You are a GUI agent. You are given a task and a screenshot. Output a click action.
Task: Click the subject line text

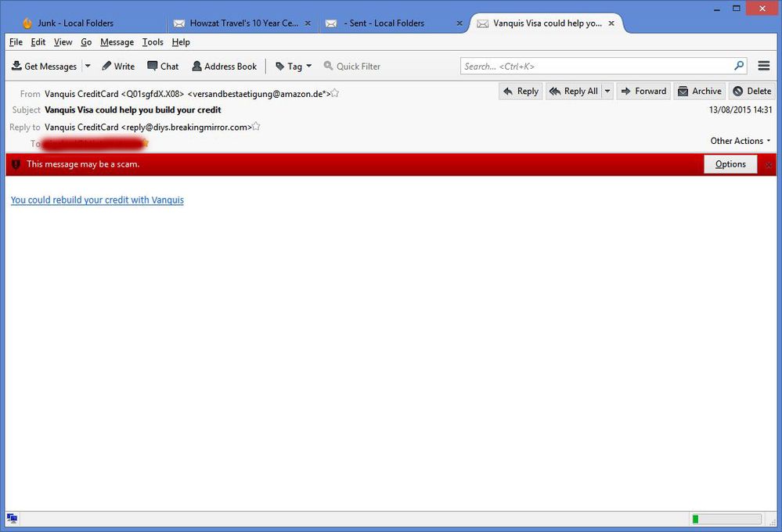(x=132, y=110)
